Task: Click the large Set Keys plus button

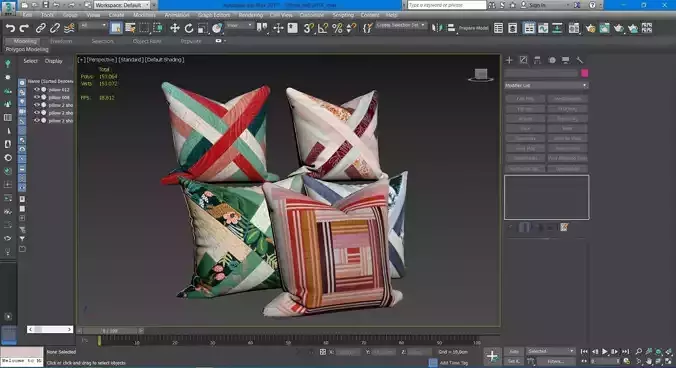Action: [492, 356]
